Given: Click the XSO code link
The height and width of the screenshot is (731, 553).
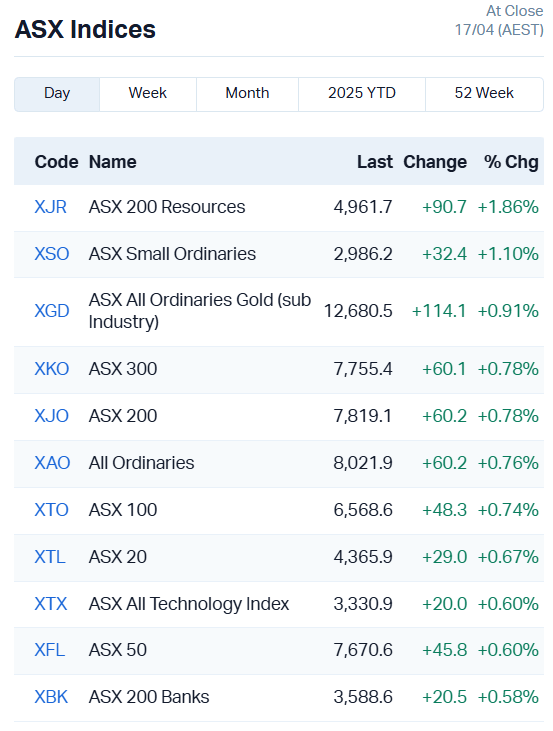Looking at the screenshot, I should pyautogui.click(x=52, y=254).
